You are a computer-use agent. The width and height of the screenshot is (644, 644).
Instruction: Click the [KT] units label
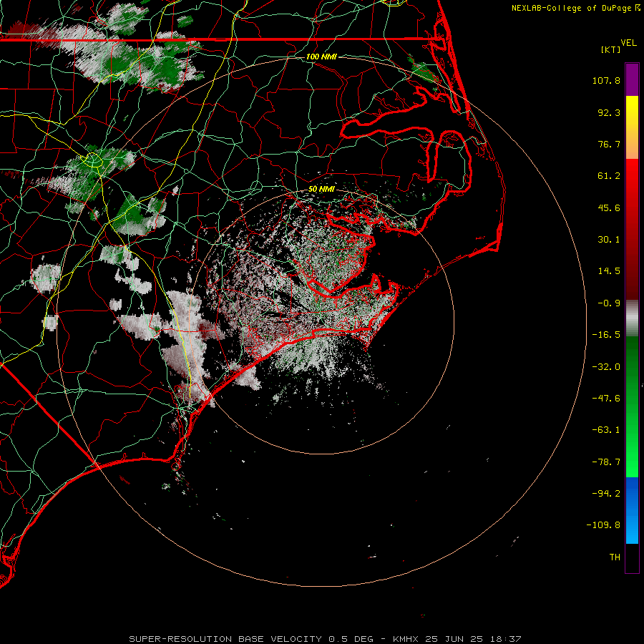(611, 49)
